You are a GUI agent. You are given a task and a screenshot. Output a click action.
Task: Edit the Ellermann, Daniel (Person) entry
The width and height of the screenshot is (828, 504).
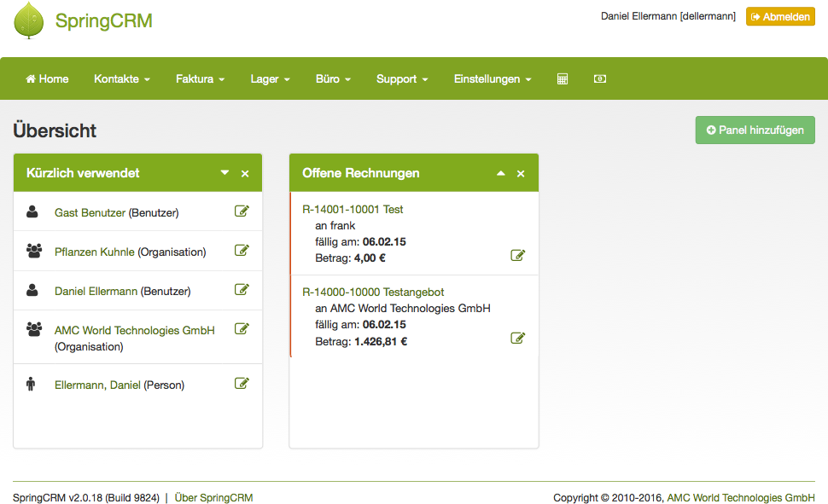click(242, 383)
